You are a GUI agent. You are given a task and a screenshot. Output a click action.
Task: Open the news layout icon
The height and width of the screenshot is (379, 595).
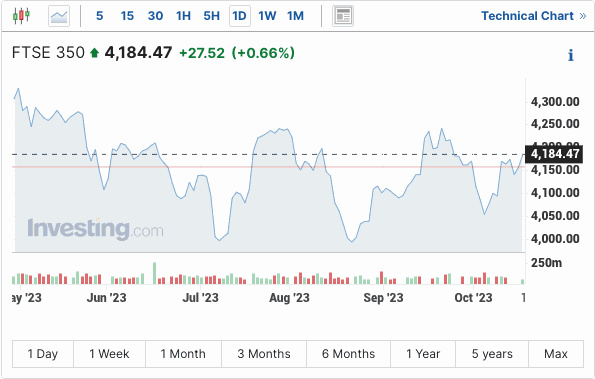tap(343, 16)
